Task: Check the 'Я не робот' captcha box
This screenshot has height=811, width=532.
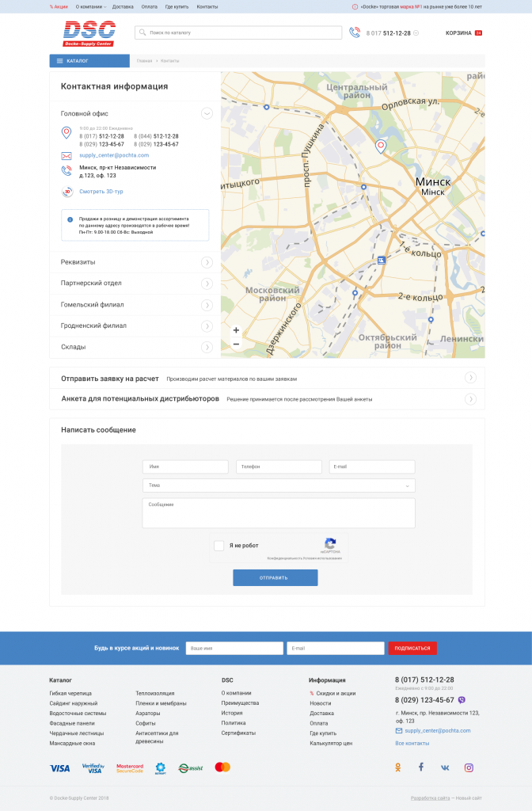Action: (219, 545)
